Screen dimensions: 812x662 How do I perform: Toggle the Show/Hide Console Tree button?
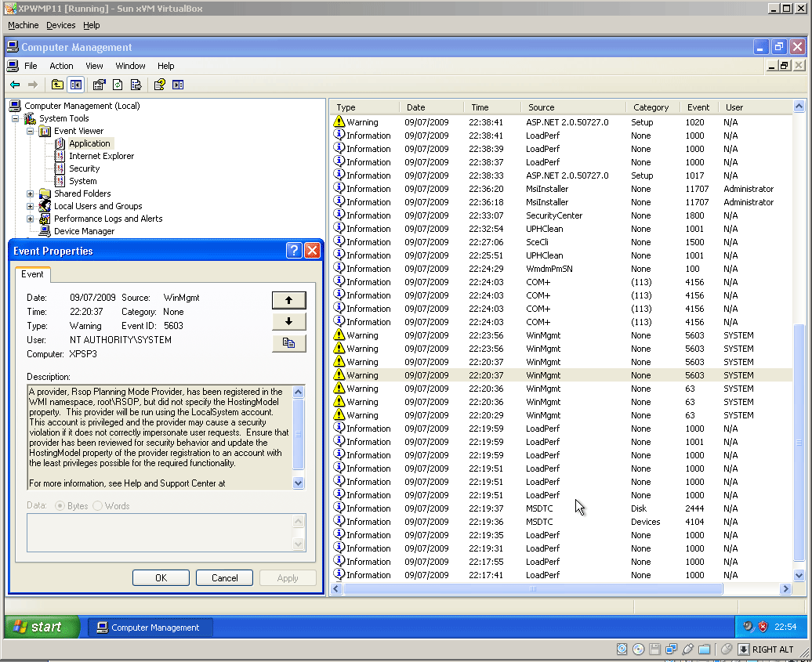coord(76,85)
